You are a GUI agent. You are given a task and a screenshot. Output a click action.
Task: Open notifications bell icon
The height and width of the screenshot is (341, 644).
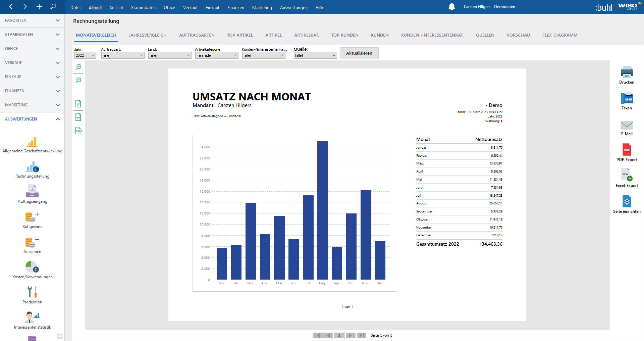[x=451, y=7]
